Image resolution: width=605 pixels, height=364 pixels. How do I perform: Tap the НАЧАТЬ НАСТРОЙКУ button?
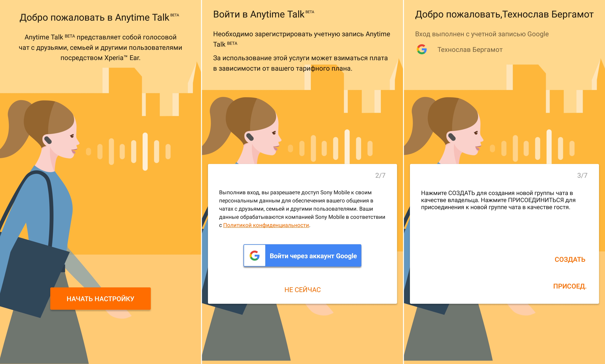[100, 299]
